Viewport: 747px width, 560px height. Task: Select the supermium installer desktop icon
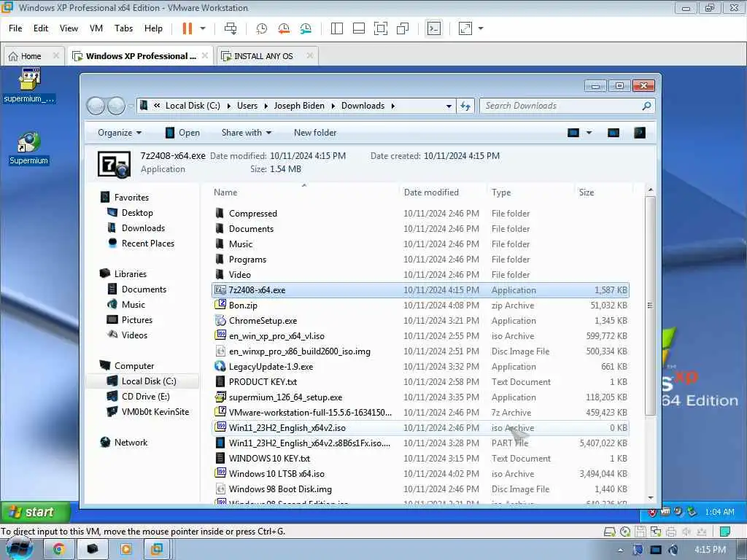tap(29, 86)
